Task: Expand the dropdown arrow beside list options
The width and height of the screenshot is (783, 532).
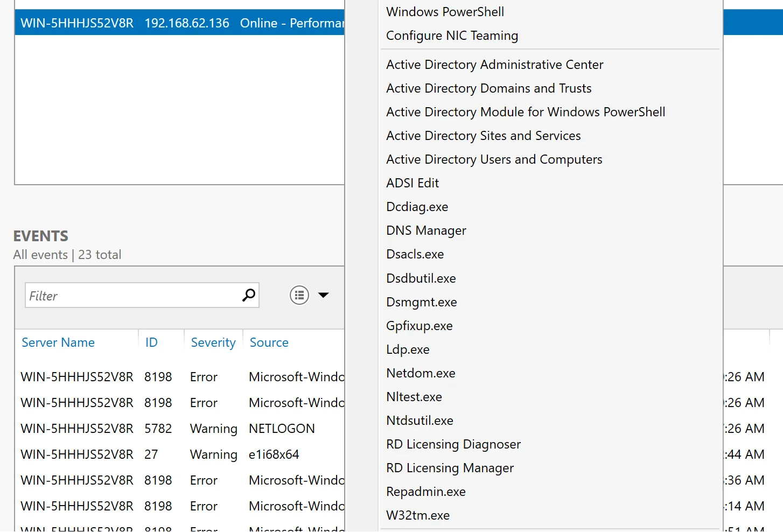Action: (323, 295)
